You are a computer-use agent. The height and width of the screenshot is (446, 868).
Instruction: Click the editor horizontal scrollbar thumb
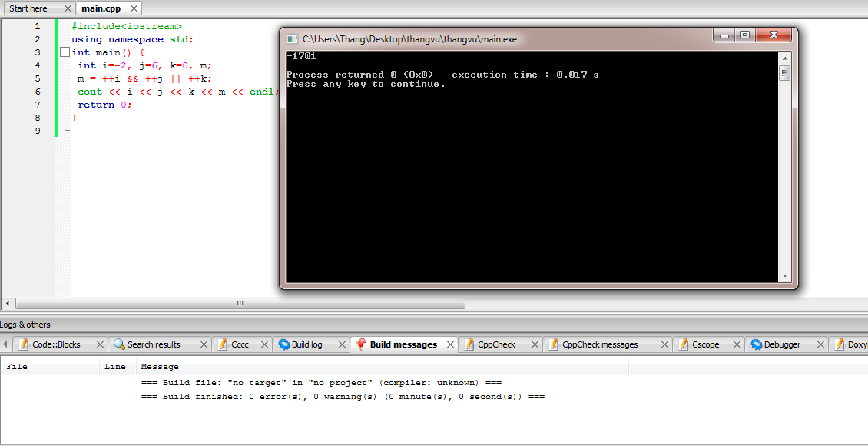click(240, 303)
